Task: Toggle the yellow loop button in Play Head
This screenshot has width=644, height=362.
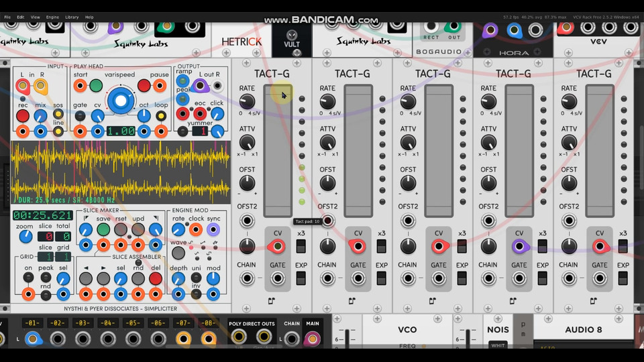Action: pos(161,116)
